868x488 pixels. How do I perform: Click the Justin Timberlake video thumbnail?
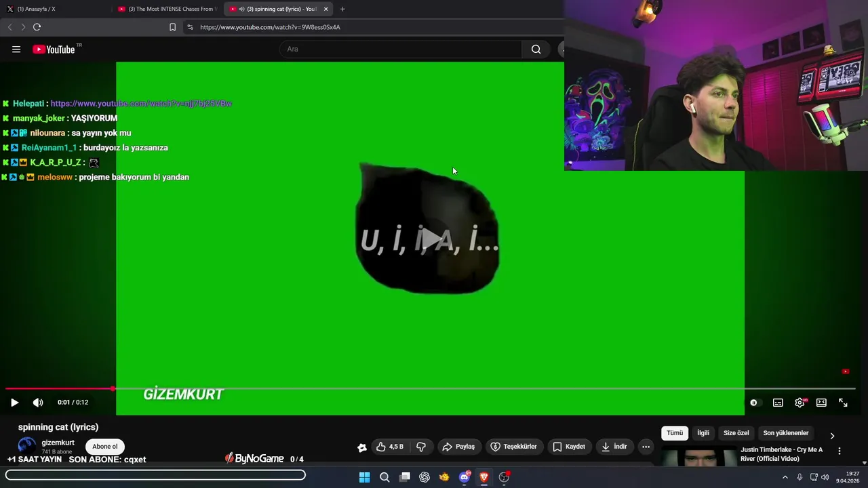(699, 457)
